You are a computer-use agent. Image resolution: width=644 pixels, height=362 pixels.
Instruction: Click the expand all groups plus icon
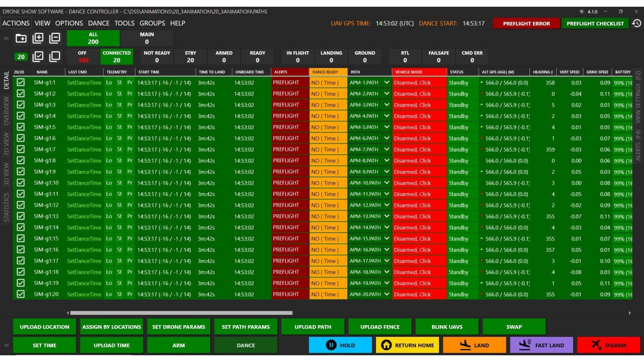coord(38,39)
